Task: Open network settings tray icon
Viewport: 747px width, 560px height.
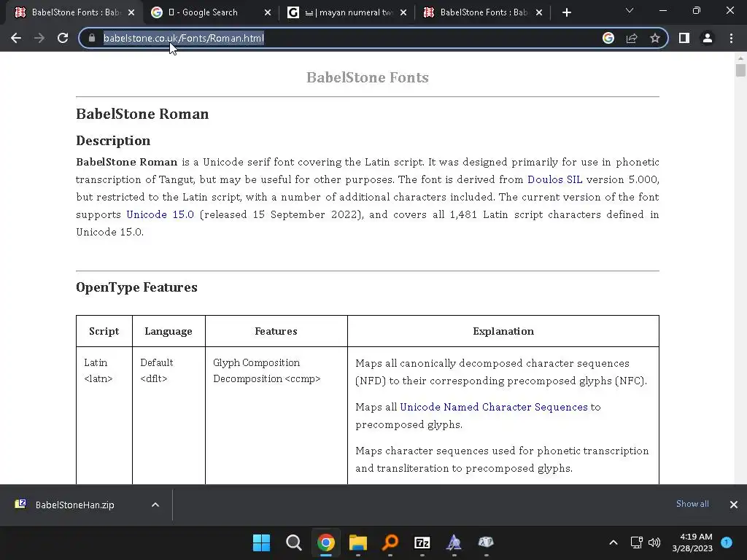Action: pyautogui.click(x=636, y=542)
